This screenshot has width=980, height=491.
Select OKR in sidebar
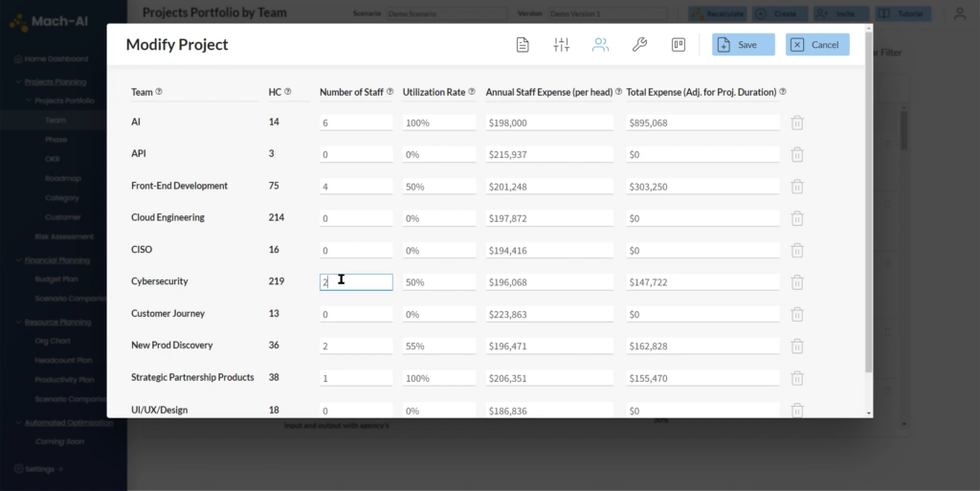(52, 159)
